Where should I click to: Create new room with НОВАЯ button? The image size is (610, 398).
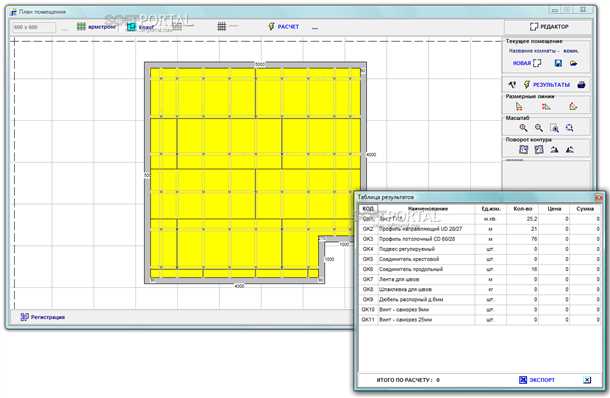point(527,63)
